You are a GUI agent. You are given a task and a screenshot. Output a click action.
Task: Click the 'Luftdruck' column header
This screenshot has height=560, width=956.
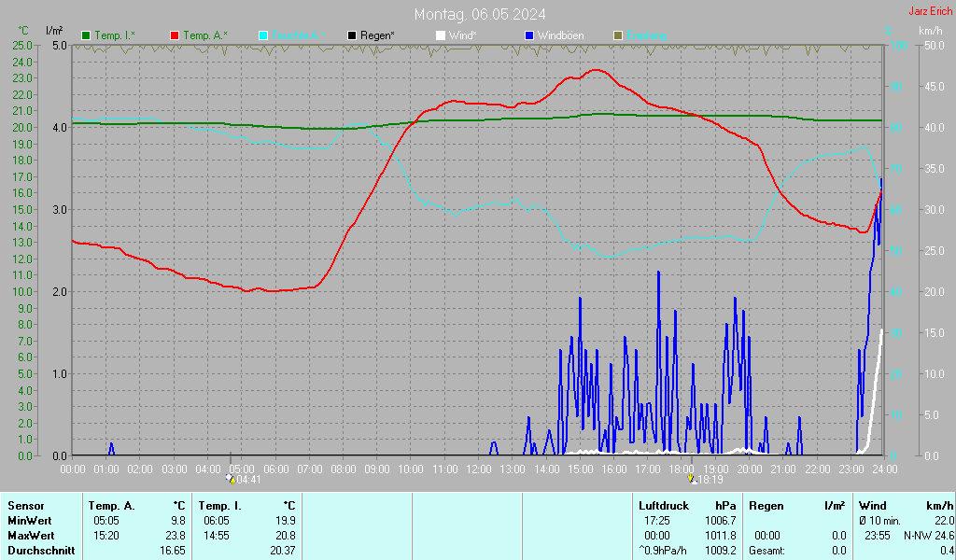[x=664, y=506]
